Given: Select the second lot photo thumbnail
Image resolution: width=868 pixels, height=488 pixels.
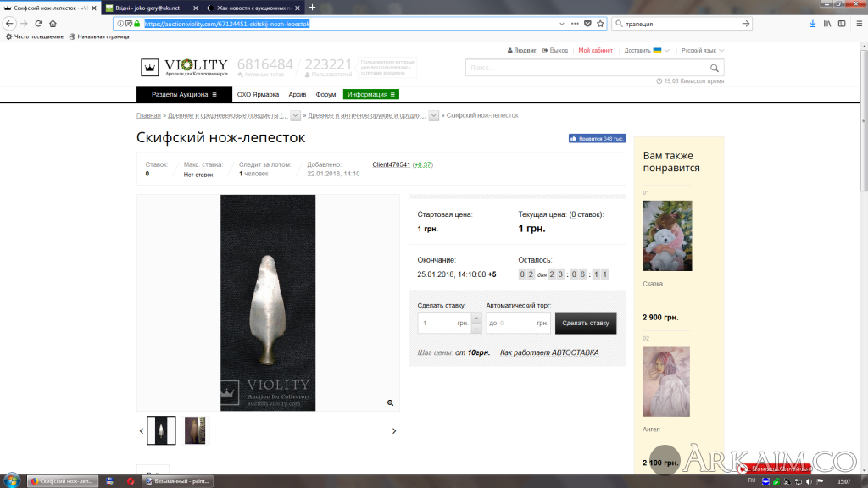Looking at the screenshot, I should pos(195,430).
